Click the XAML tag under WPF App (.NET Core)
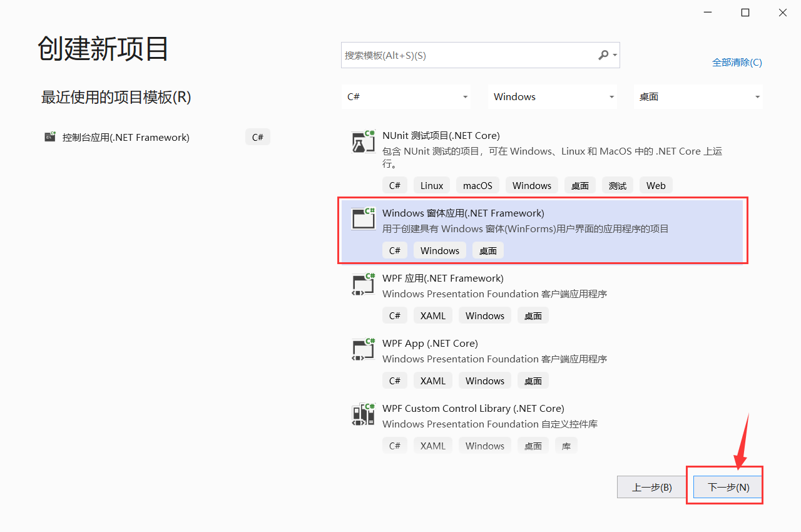801x532 pixels. [433, 381]
